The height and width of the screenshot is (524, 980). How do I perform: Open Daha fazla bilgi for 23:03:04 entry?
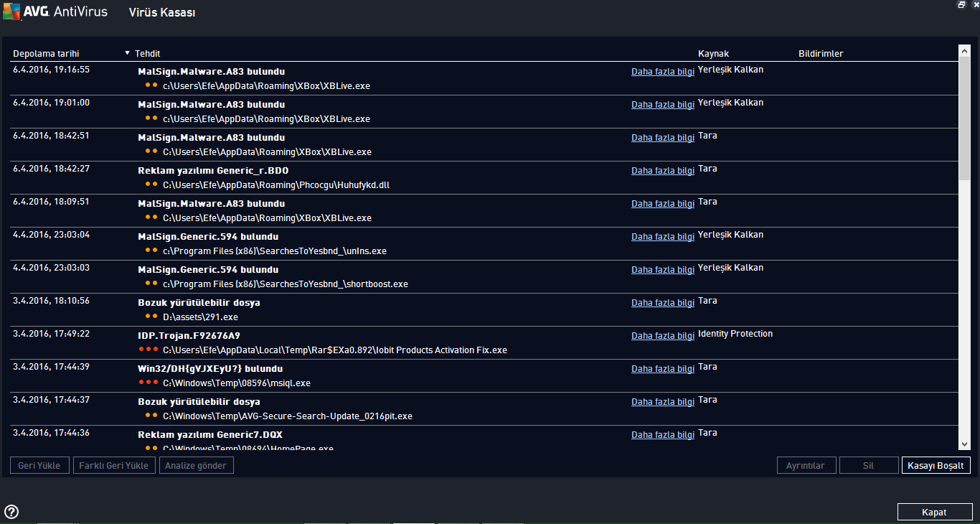(663, 237)
